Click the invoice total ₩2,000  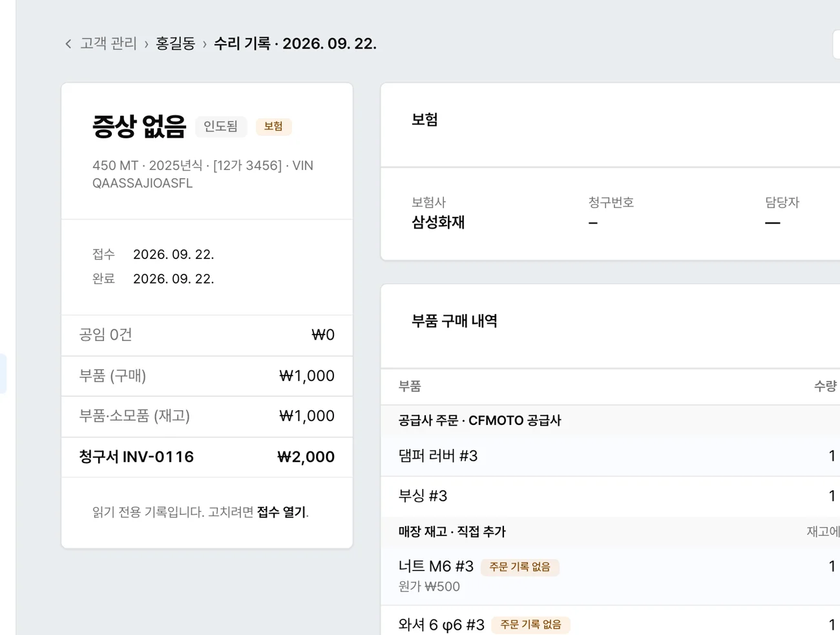tap(306, 457)
